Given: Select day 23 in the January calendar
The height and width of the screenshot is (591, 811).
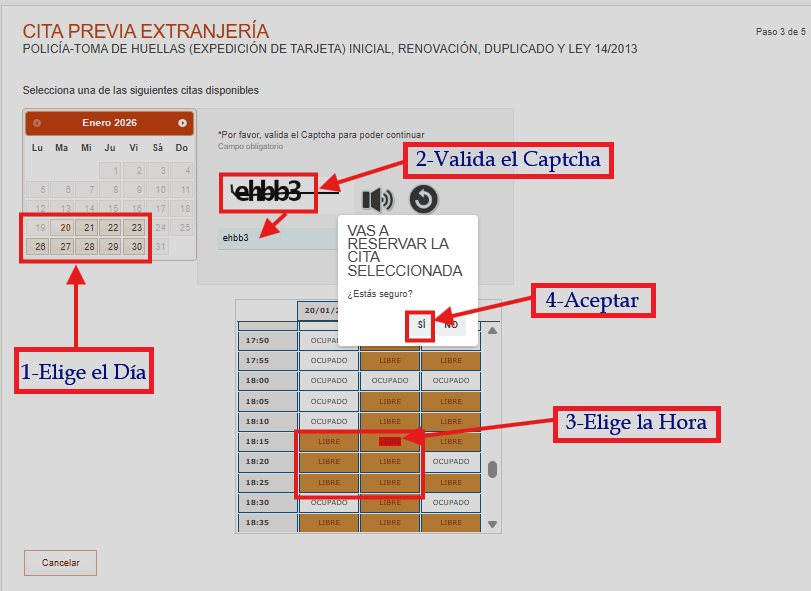Looking at the screenshot, I should [135, 227].
